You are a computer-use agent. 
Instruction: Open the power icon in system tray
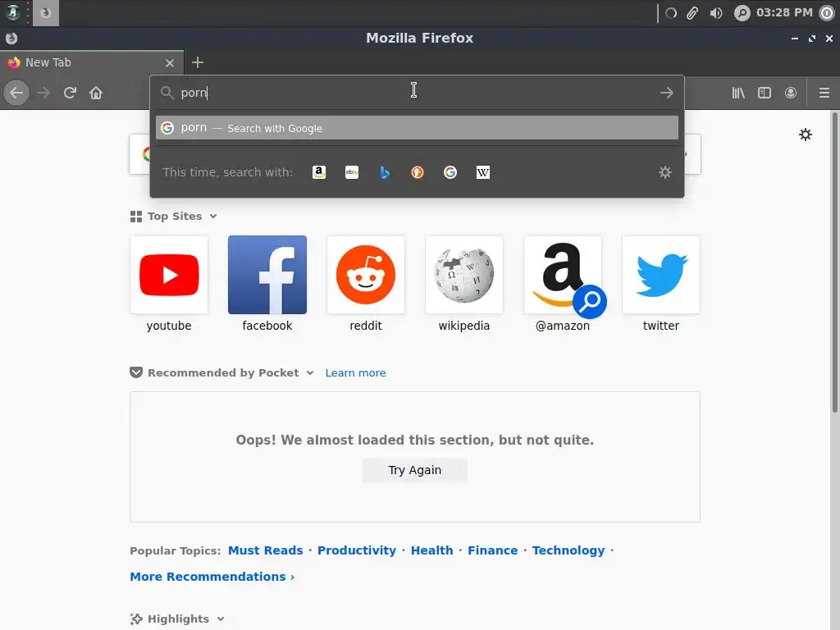point(827,13)
